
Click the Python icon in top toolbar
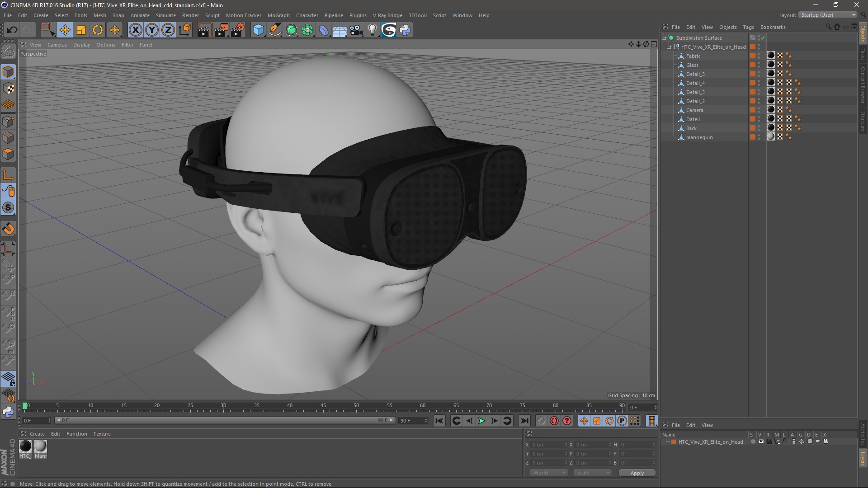tap(405, 30)
